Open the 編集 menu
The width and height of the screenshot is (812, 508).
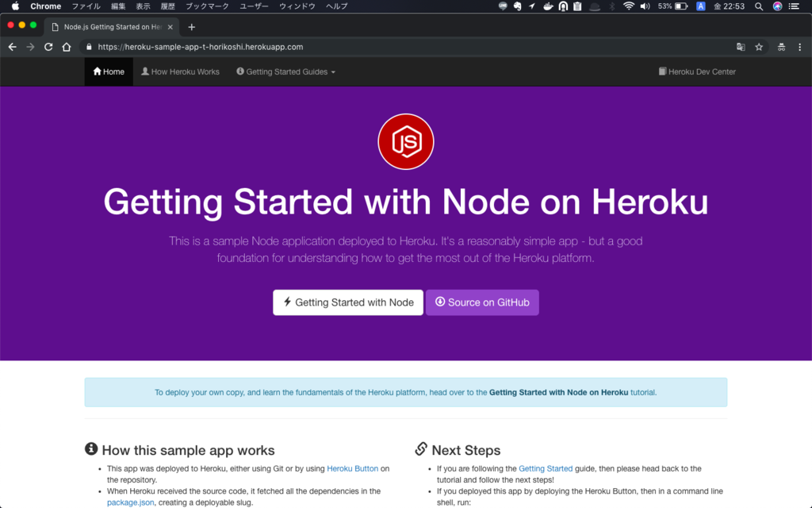tap(118, 6)
